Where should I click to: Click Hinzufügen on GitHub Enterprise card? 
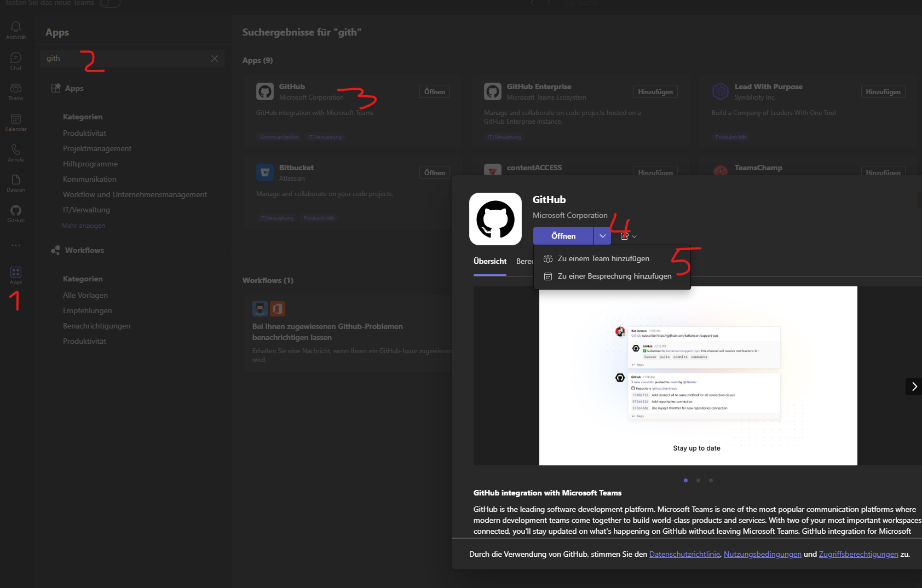(655, 91)
